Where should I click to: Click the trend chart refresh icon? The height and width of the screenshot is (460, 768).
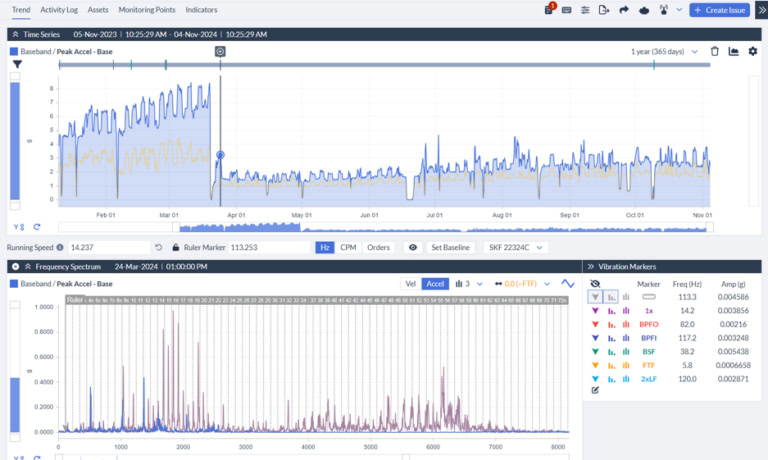click(37, 227)
